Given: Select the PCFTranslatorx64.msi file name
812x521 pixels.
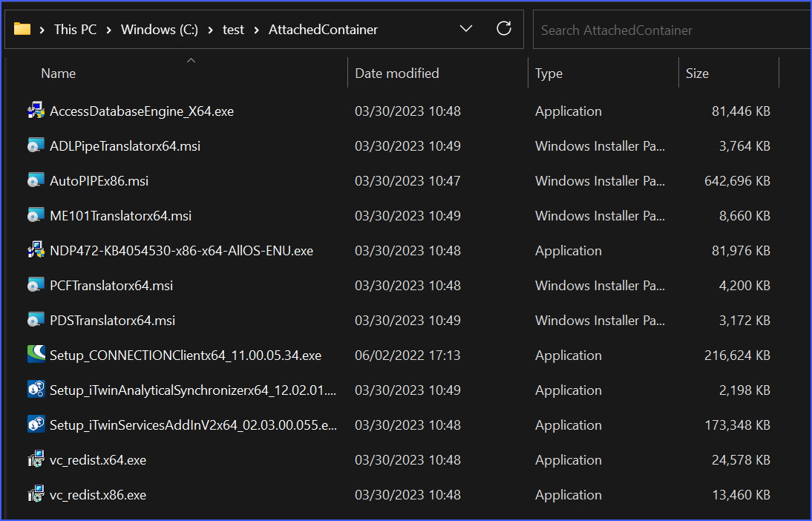Looking at the screenshot, I should click(x=111, y=285).
